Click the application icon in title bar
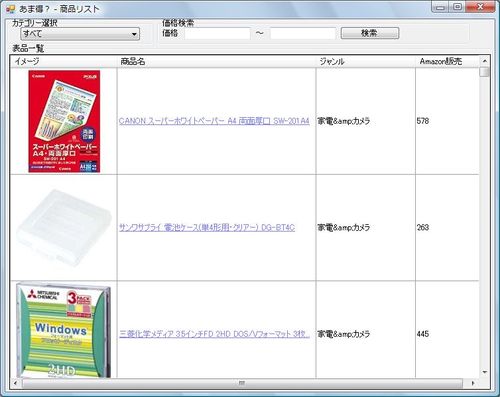Screen dimensions: 500x397 11,9
